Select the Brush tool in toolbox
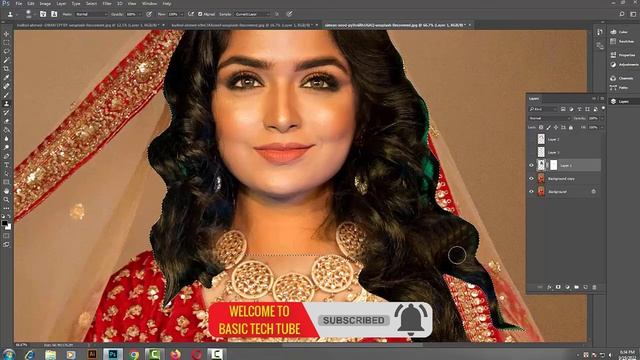This screenshot has height=360, width=640. coord(6,95)
